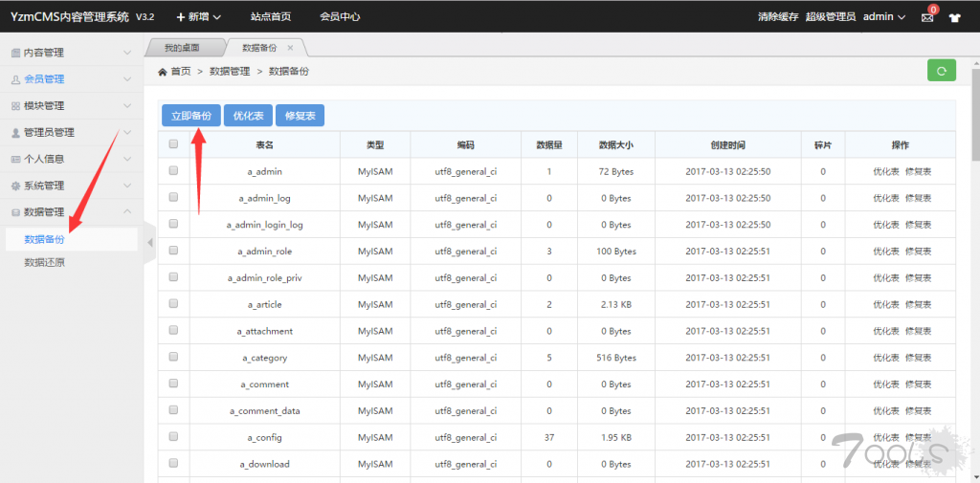Click the green refresh button
This screenshot has height=483, width=980.
942,71
